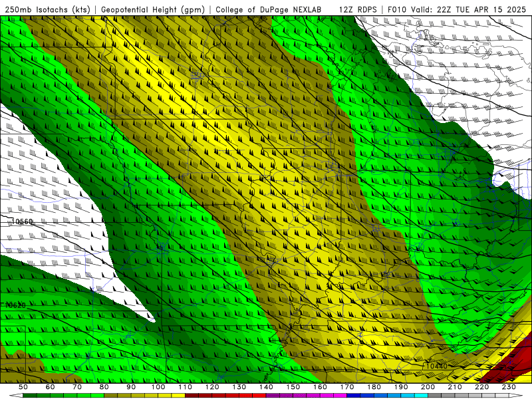
Task: Click the 'F010 Valid: 22Z TUE APR 15 2025' text
Action: coord(456,9)
